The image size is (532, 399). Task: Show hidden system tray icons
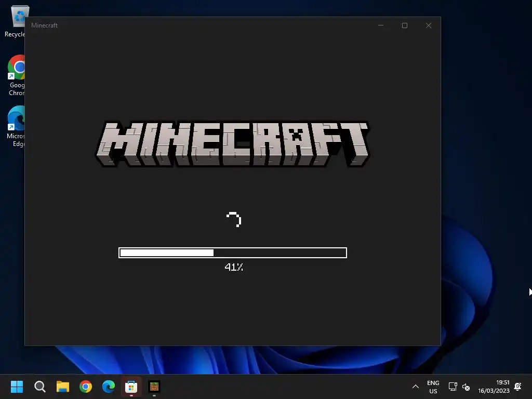415,387
